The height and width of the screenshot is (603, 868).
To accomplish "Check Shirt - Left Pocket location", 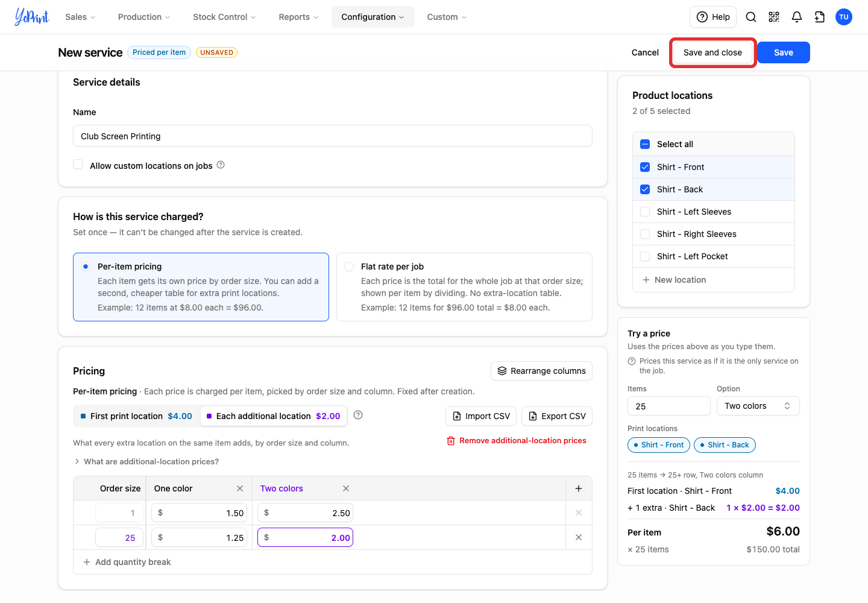I will pyautogui.click(x=645, y=256).
